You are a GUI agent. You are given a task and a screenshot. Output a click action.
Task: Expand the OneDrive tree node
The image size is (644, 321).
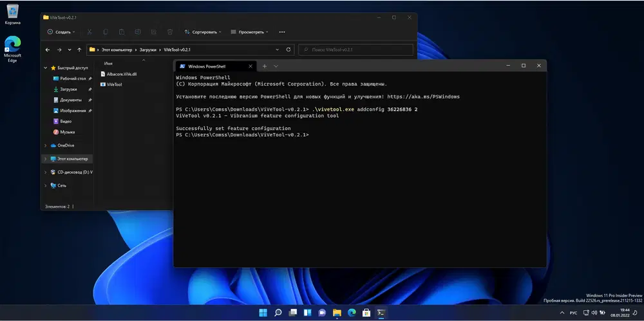pos(46,145)
